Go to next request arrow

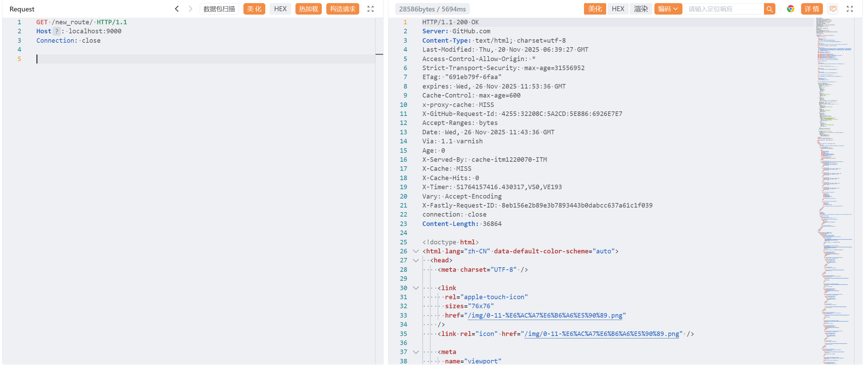coord(190,9)
